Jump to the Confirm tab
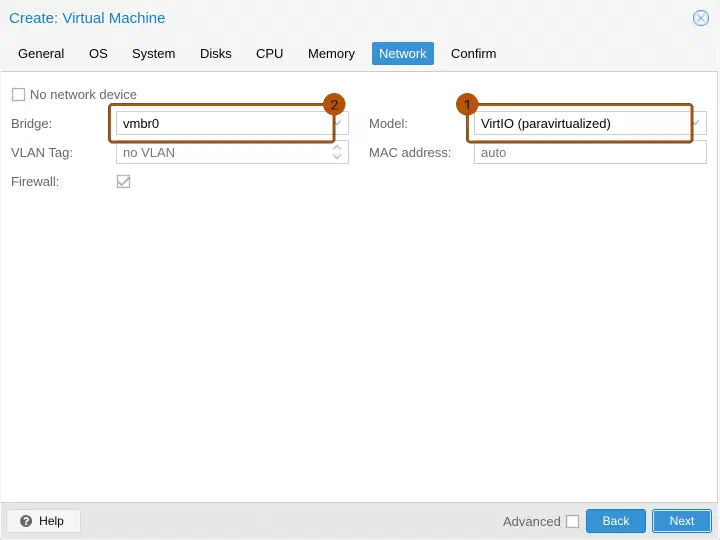720x540 pixels. pyautogui.click(x=473, y=54)
